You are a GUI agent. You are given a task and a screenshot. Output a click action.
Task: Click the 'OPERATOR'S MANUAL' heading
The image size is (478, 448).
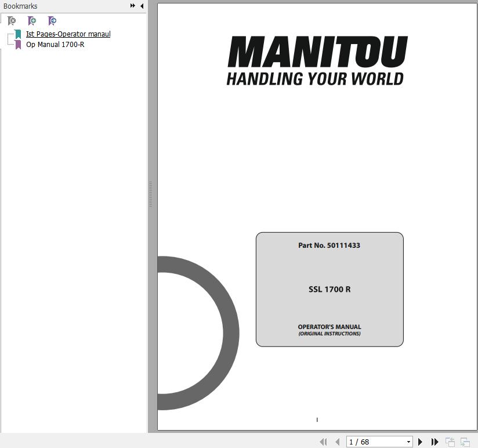pos(329,327)
